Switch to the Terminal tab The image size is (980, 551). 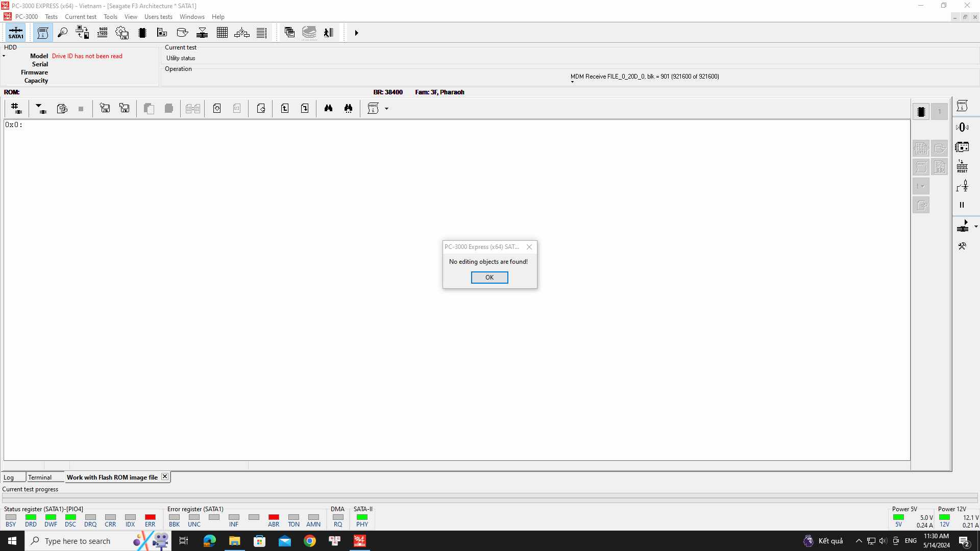click(x=45, y=478)
